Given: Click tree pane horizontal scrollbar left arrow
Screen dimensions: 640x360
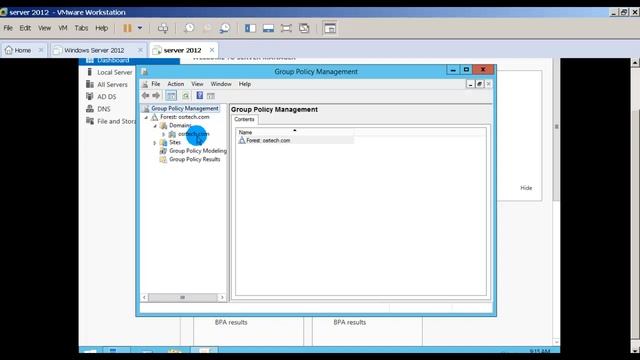Looking at the screenshot, I should point(144,298).
